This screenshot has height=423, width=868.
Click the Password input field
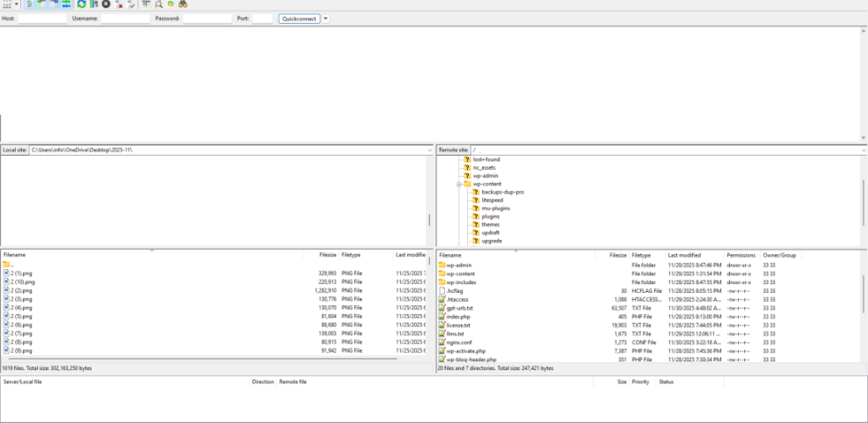coord(208,18)
